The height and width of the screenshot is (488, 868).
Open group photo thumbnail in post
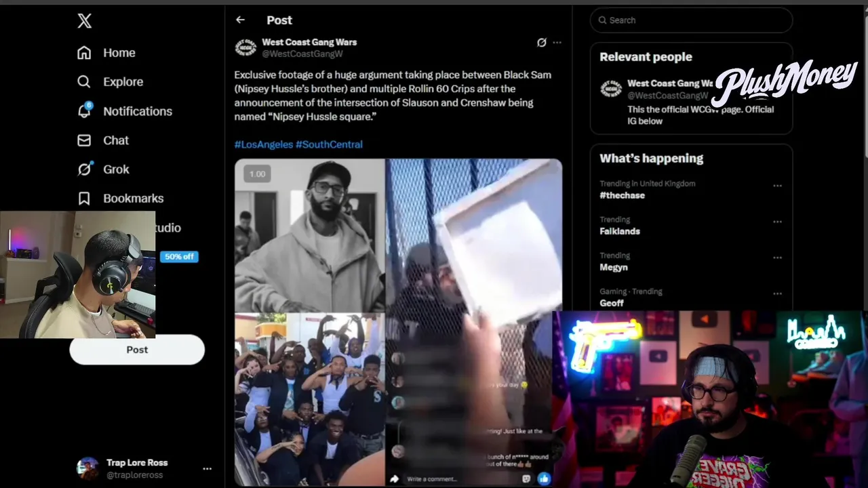click(310, 399)
